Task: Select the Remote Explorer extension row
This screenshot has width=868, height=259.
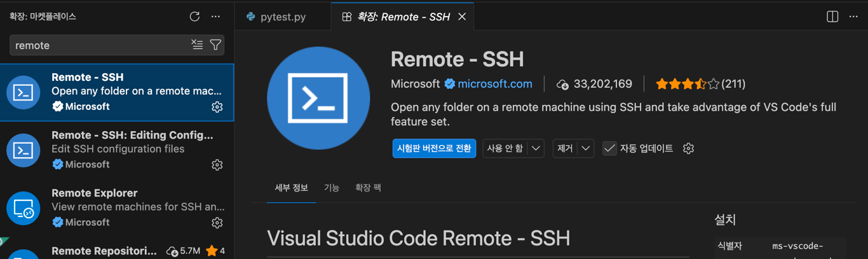Action: 117,208
